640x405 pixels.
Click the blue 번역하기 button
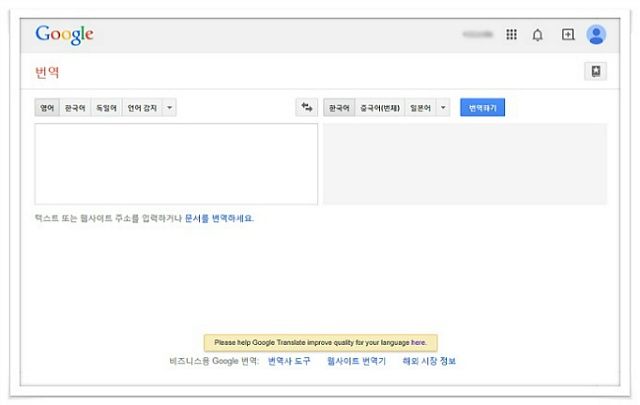pyautogui.click(x=482, y=107)
